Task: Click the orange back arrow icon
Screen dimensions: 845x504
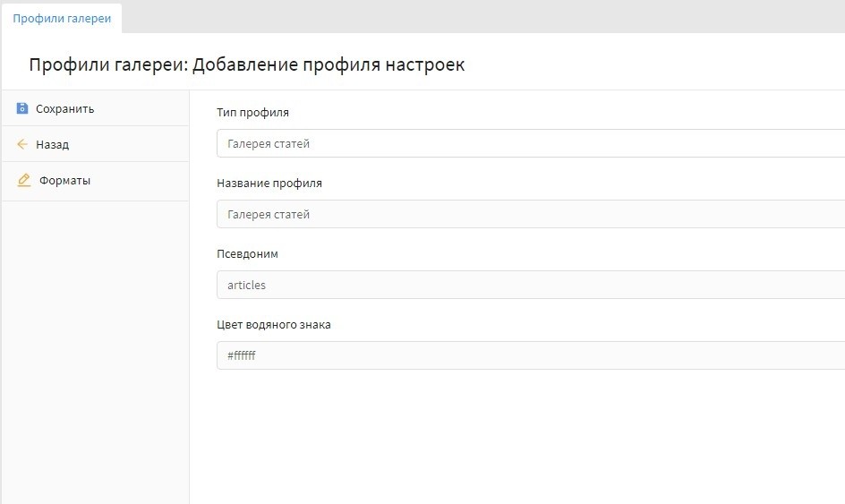Action: click(x=22, y=144)
